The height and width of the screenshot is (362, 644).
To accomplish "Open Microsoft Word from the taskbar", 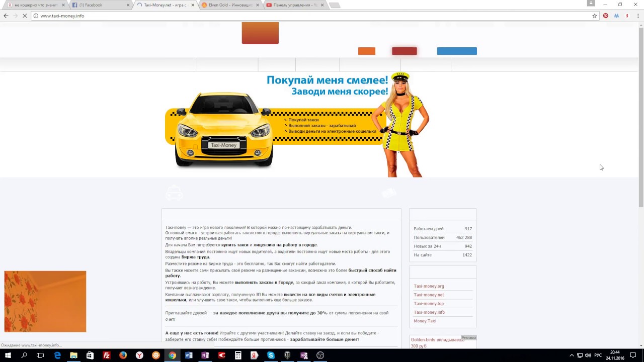I will 189,355.
